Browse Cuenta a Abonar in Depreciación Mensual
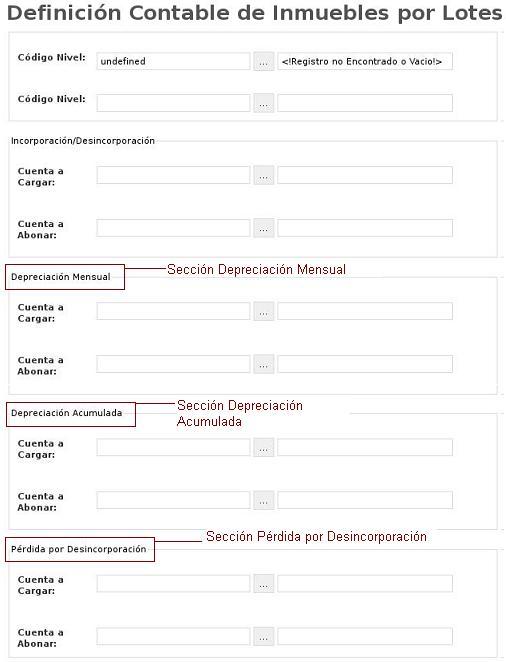Screen dimensions: 506x662 264,364
